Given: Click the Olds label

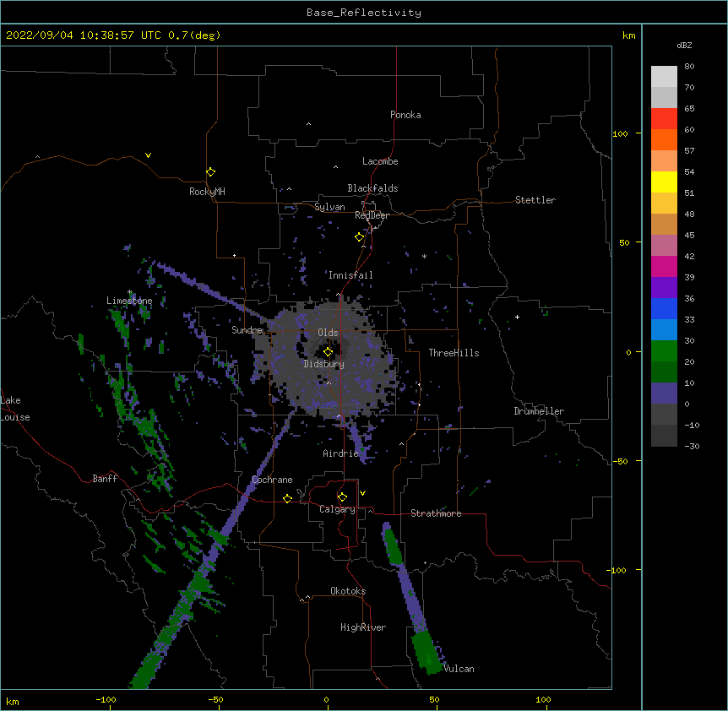Looking at the screenshot, I should (328, 333).
